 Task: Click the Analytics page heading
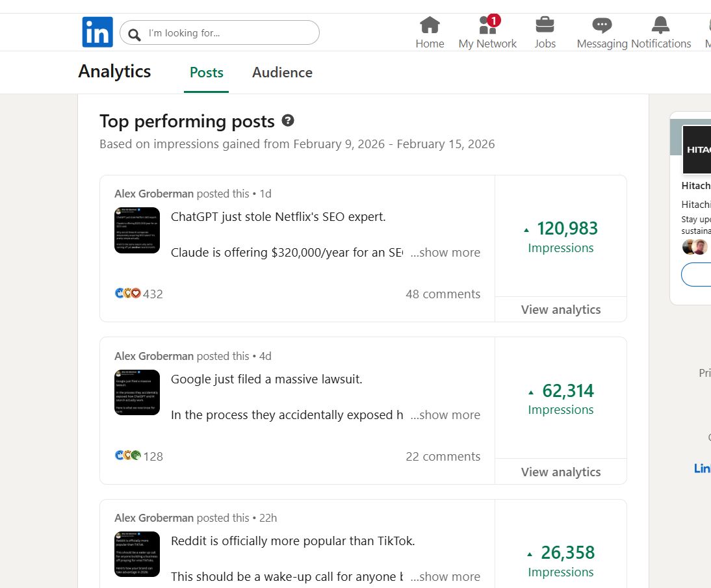coord(114,71)
